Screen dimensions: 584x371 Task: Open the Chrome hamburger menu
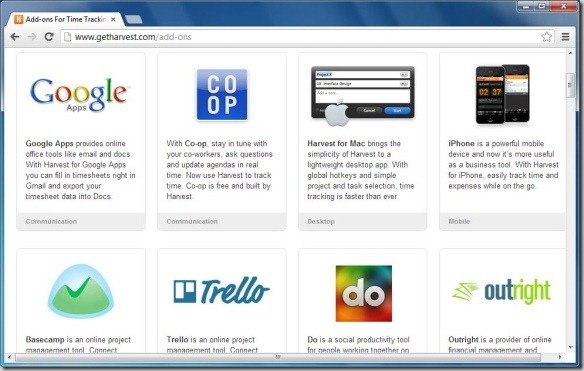(565, 37)
